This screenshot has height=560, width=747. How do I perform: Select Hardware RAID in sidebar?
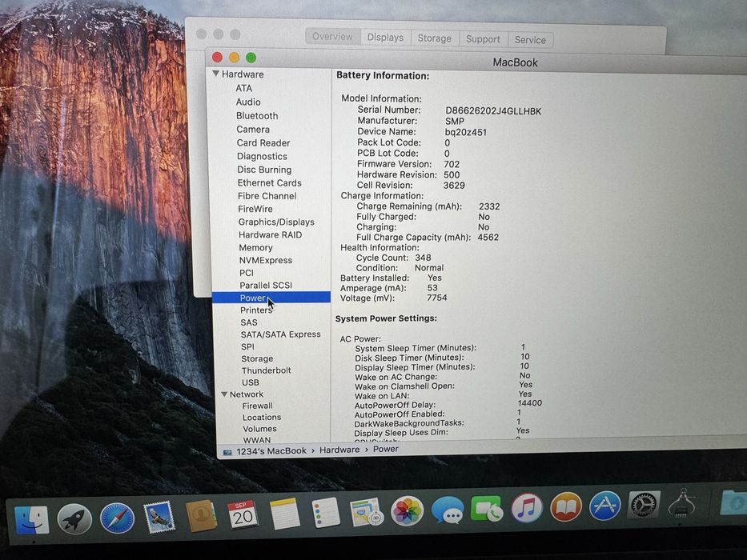coord(270,234)
